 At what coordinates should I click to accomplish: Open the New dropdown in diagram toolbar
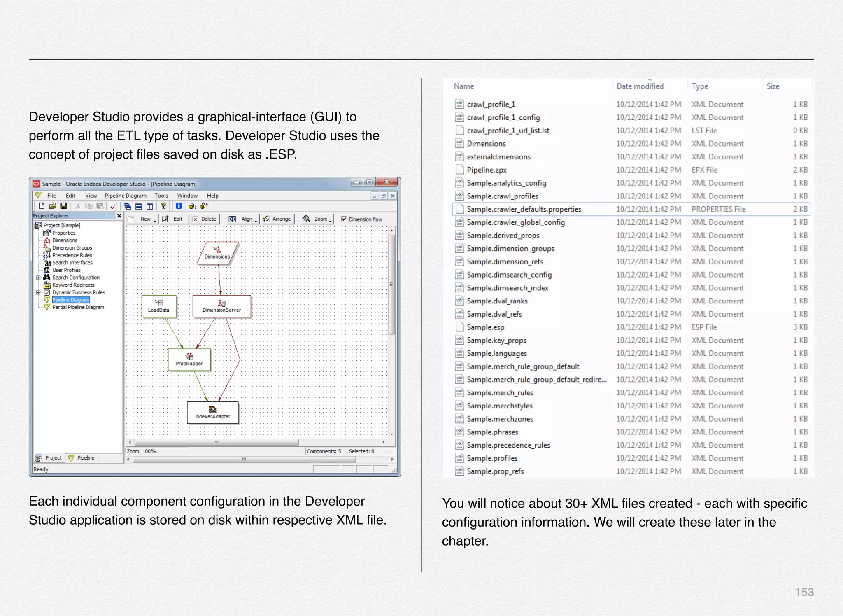click(x=142, y=219)
